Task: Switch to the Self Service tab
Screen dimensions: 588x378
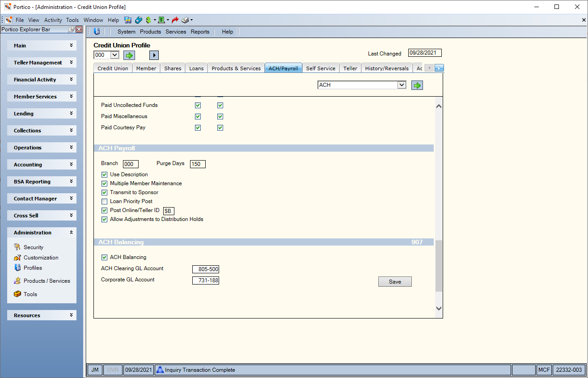Action: coord(321,68)
